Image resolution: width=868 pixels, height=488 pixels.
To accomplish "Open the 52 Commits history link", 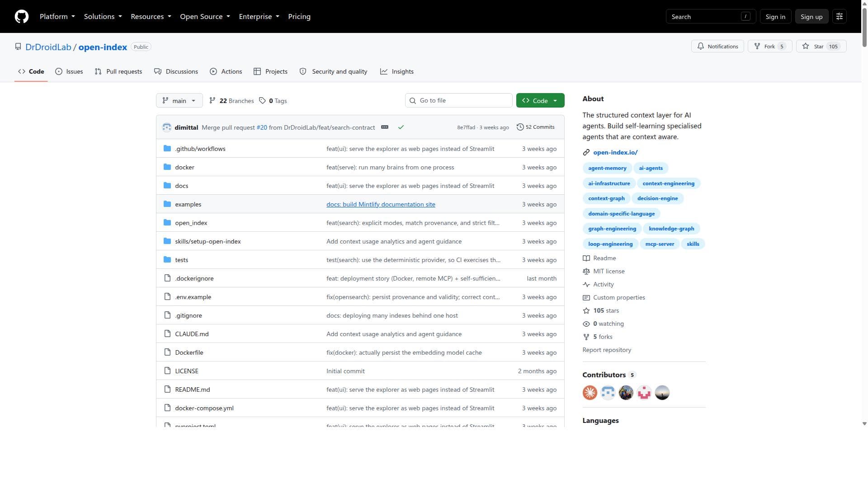I will tap(536, 127).
